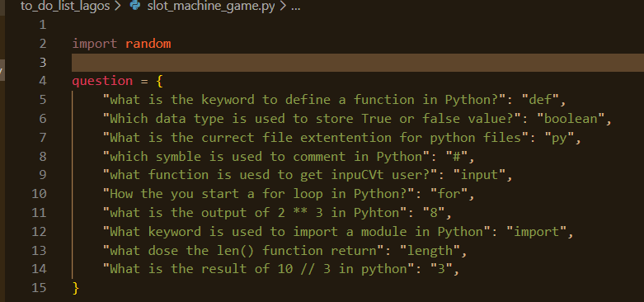The width and height of the screenshot is (644, 302).
Task: Click the closing curly brace on line 15
Action: point(76,288)
